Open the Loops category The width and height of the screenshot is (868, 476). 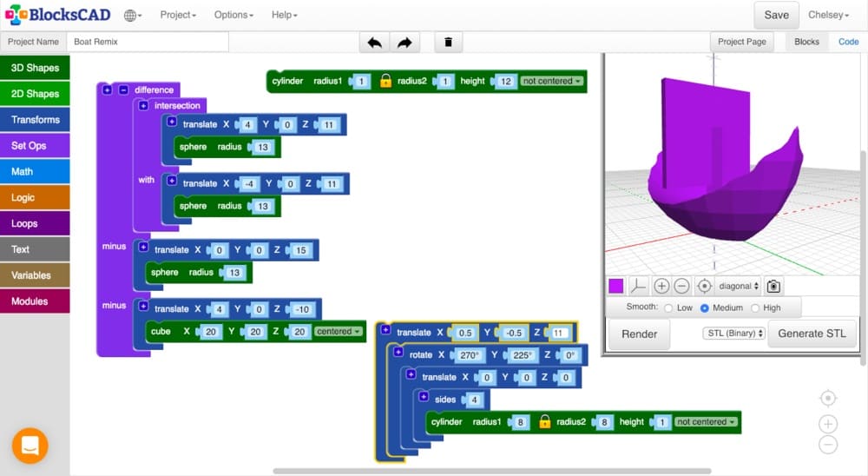pyautogui.click(x=35, y=223)
